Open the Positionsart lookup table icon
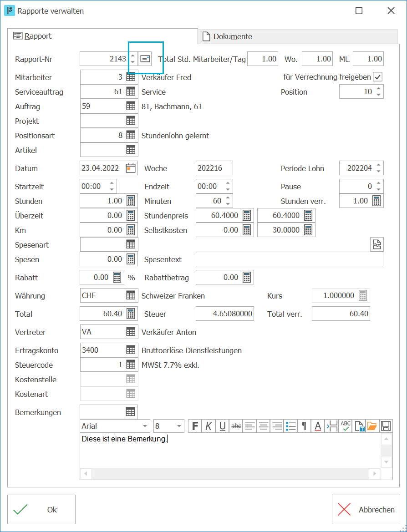Screen dimensions: 407x532 click(x=131, y=135)
